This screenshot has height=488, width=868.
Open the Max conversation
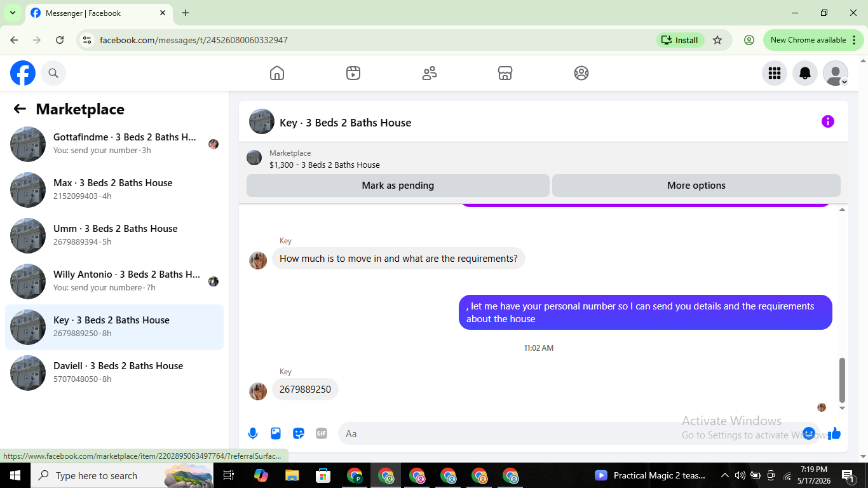114,190
